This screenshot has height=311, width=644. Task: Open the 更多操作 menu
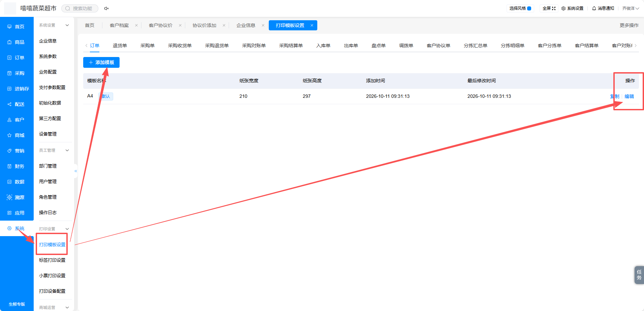629,25
